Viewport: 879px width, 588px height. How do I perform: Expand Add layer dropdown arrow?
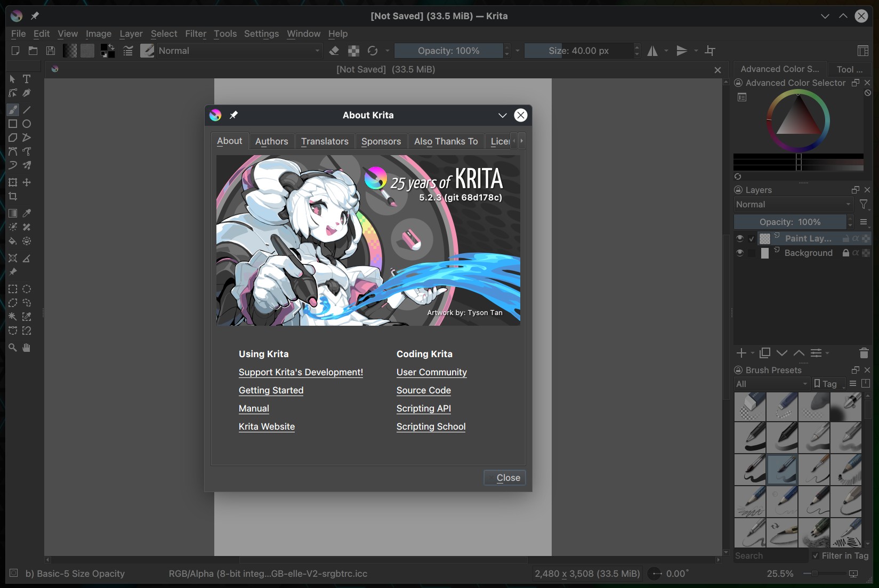(753, 353)
